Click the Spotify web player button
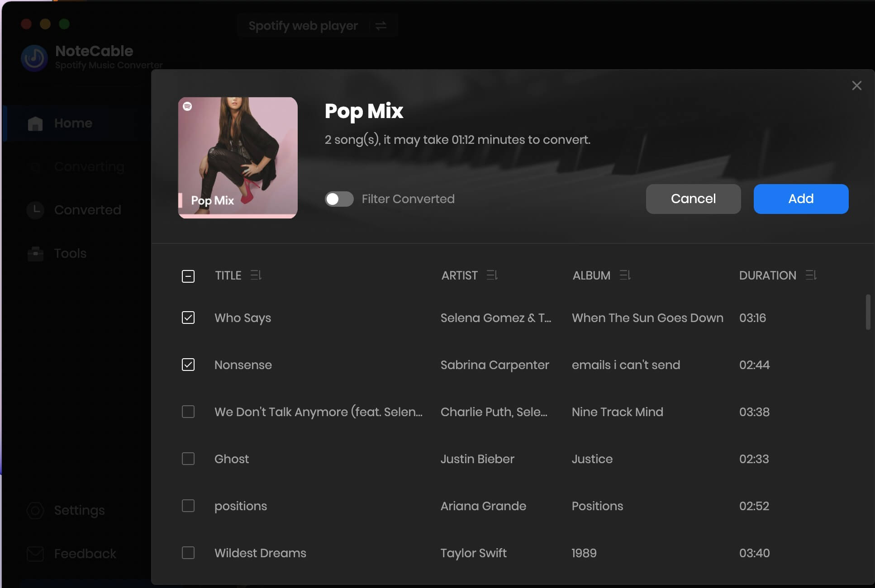The width and height of the screenshot is (875, 588). pos(317,25)
